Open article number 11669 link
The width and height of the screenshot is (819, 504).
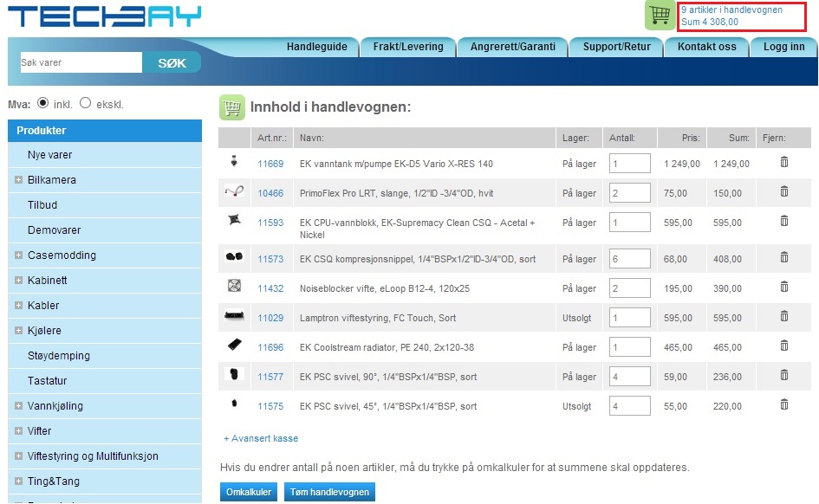270,164
